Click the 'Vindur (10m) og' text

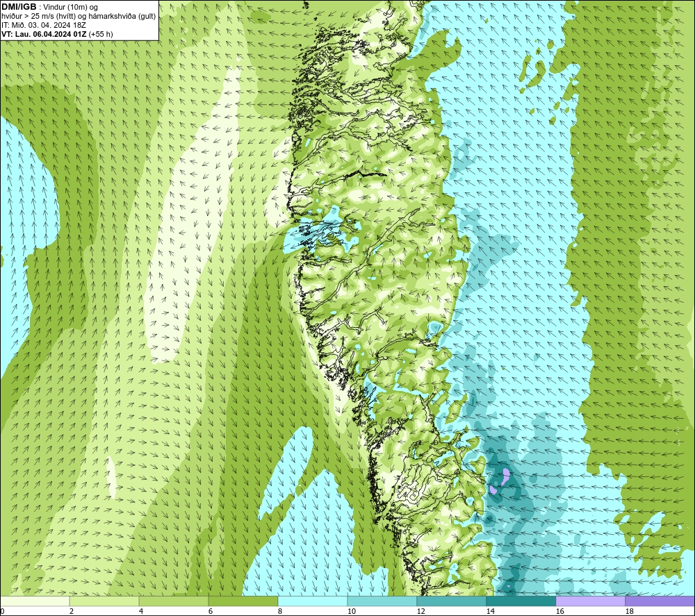pos(71,8)
